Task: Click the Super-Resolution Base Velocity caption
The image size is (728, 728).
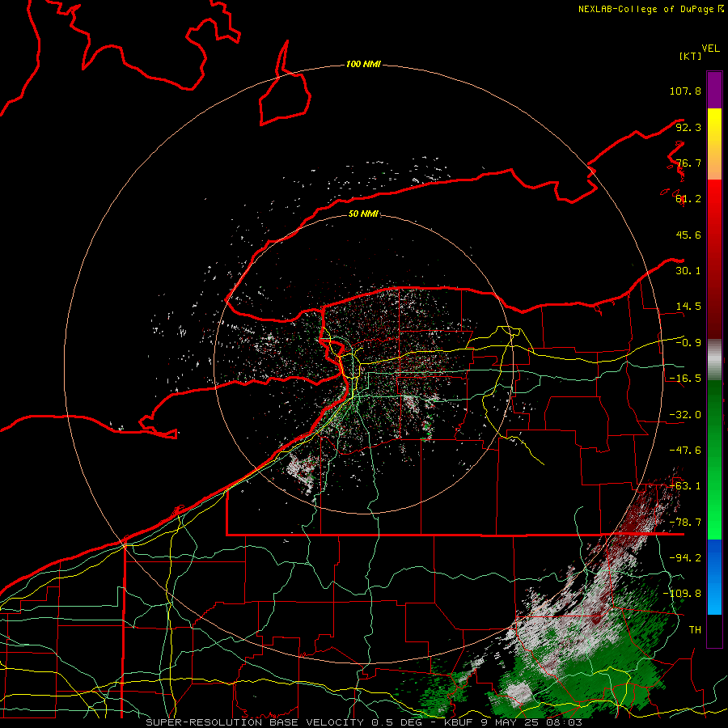Action: coord(363,722)
